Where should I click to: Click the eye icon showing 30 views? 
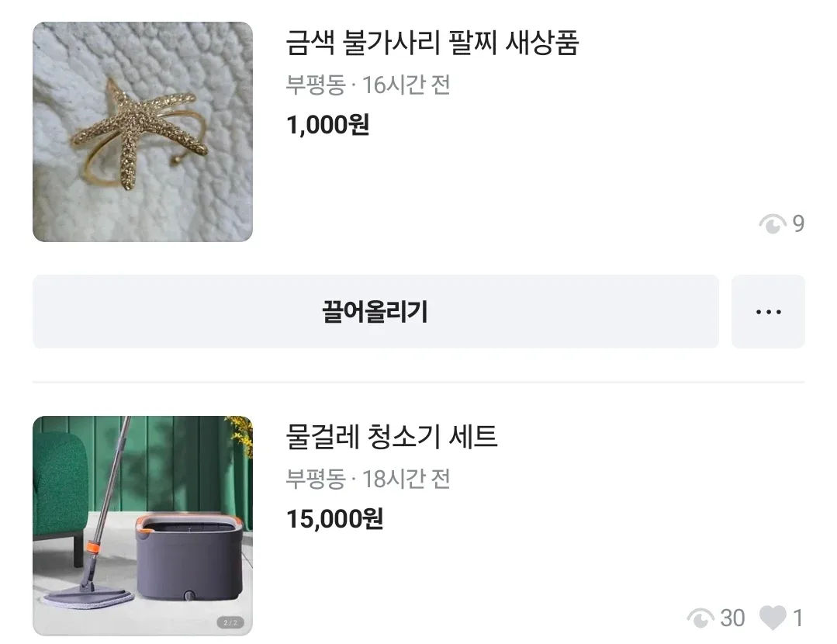click(x=699, y=617)
